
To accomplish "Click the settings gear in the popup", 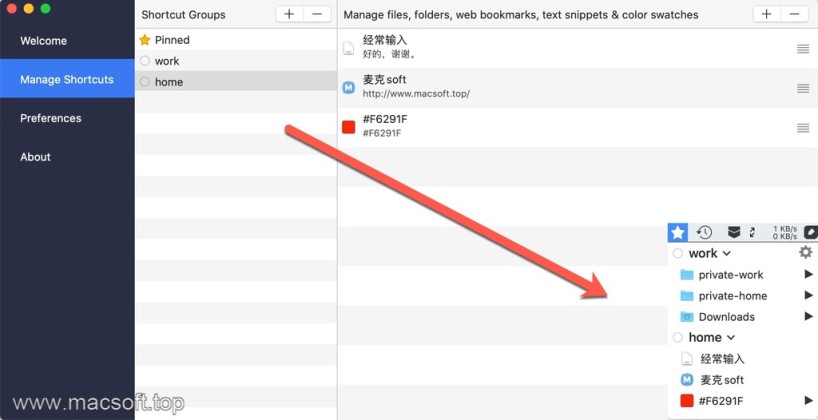I will [805, 253].
